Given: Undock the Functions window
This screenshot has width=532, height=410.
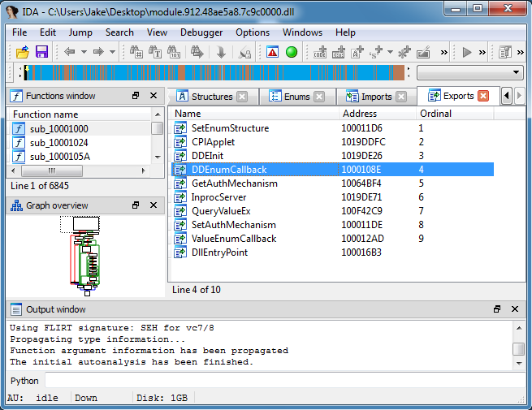Looking at the screenshot, I should [x=136, y=96].
